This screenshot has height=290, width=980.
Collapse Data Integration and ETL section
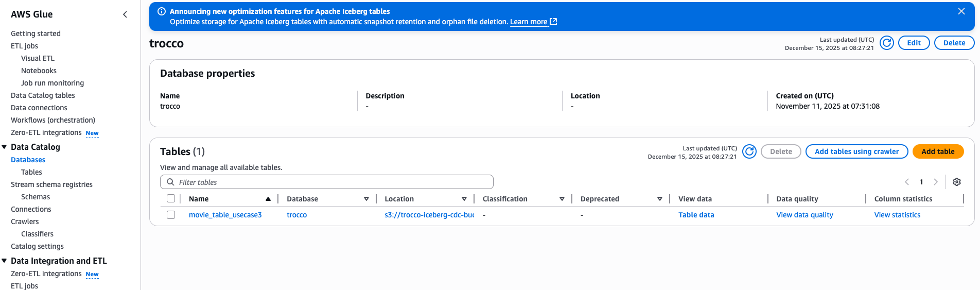[5, 261]
